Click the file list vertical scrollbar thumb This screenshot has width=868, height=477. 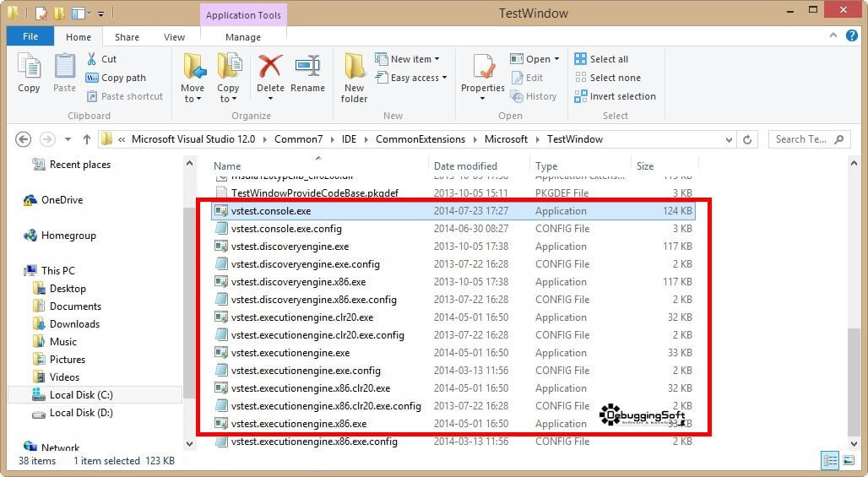pos(853,382)
